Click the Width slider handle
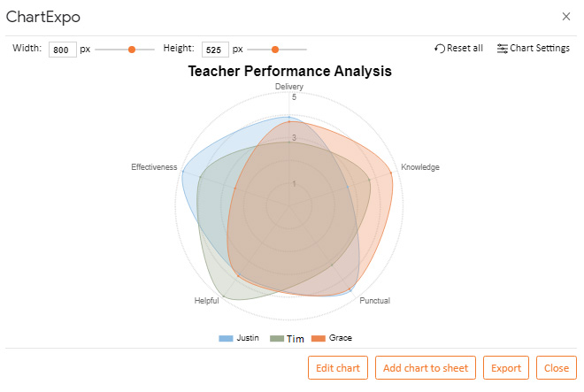This screenshot has width=584, height=392. [132, 50]
